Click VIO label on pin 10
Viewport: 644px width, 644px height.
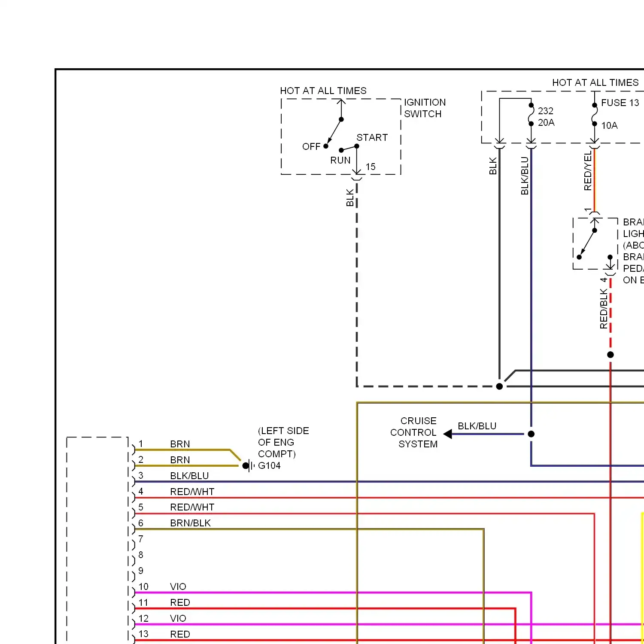[178, 586]
